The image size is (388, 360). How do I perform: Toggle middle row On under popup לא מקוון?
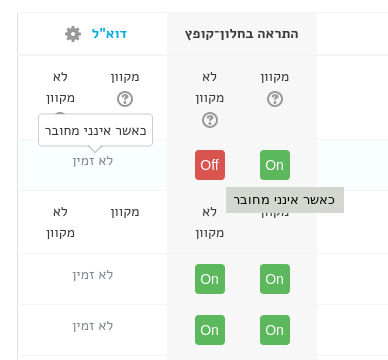210,279
